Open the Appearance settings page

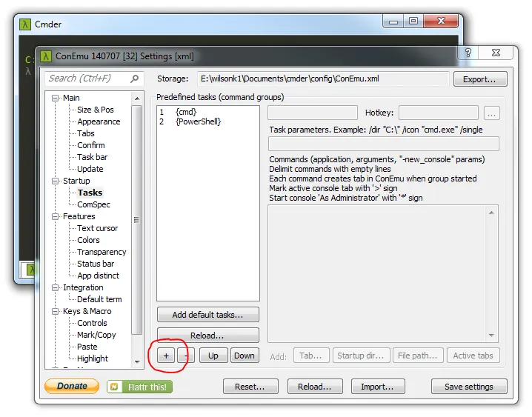coord(99,121)
